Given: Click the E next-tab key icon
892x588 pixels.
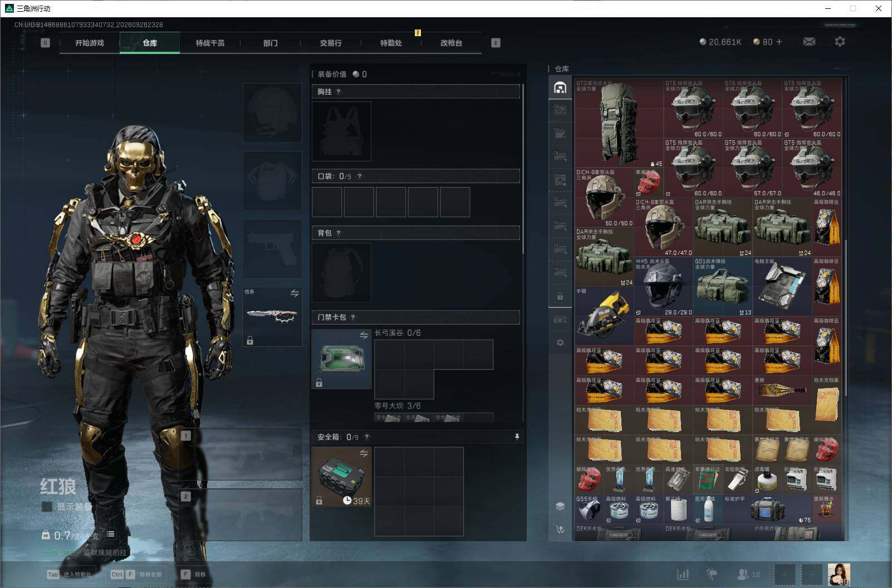Looking at the screenshot, I should (x=496, y=43).
